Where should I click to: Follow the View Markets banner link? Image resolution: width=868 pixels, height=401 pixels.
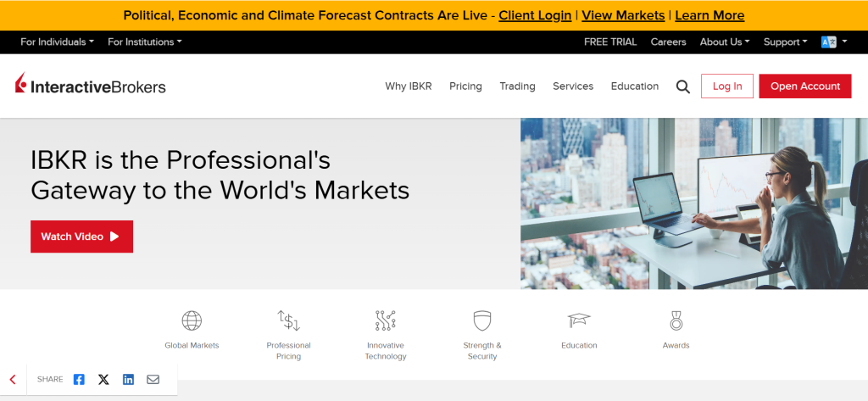click(x=623, y=15)
